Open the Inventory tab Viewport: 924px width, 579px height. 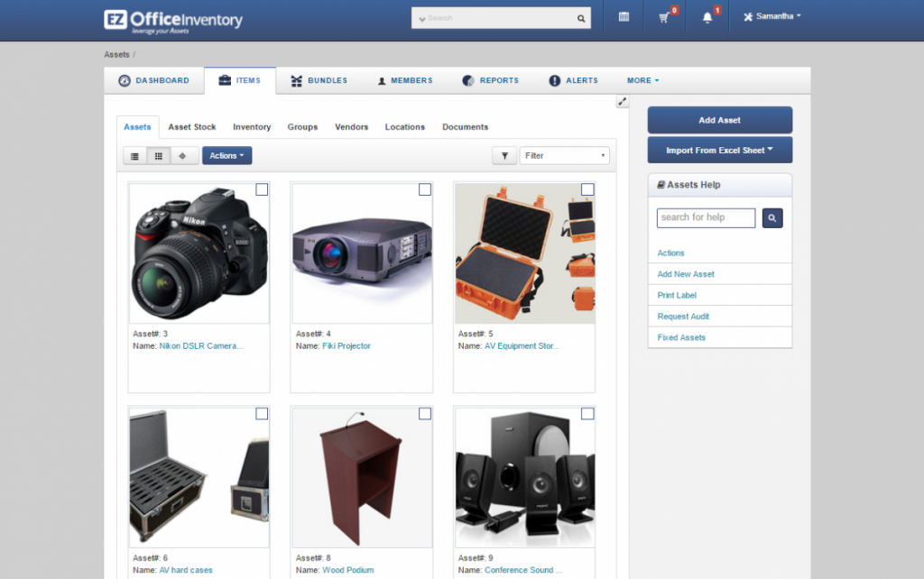(x=252, y=127)
